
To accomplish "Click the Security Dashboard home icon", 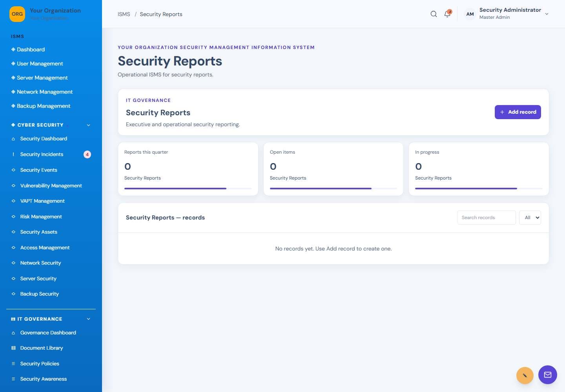I will tap(13, 139).
